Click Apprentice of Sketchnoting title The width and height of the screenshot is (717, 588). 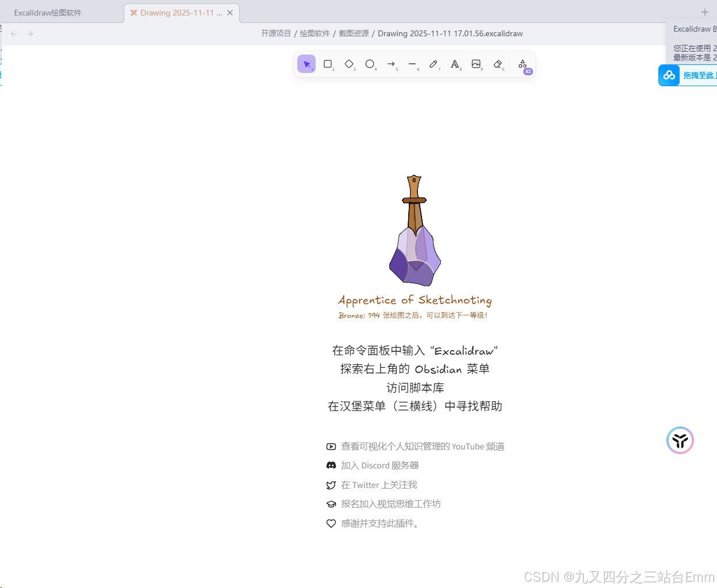click(x=415, y=300)
